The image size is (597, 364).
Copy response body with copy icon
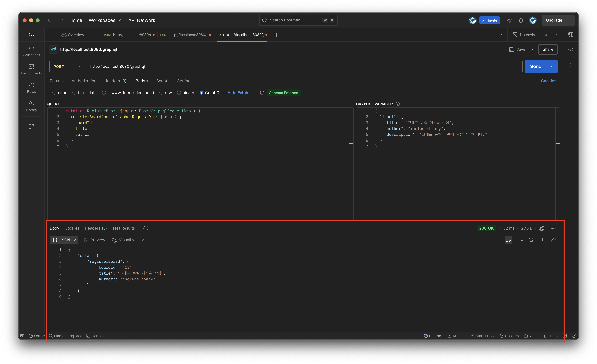[544, 240]
